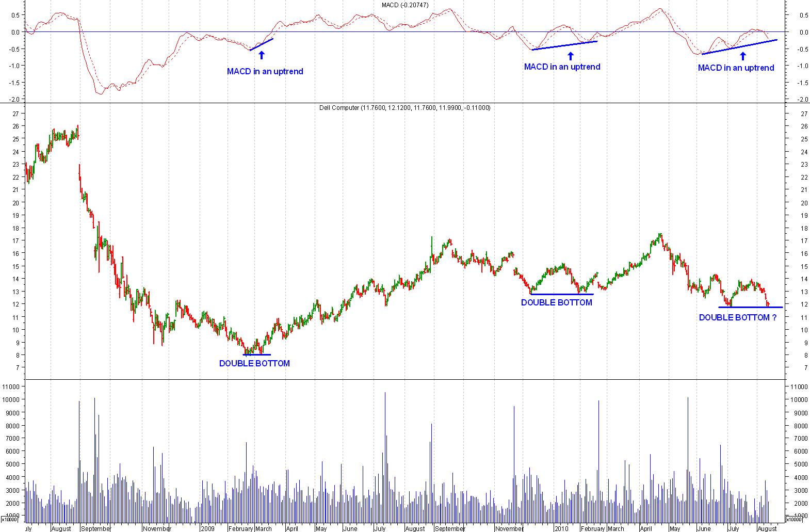The image size is (810, 532).
Task: Click the DOUBLE BOTTOM label below the 2009 low
Action: click(x=254, y=364)
